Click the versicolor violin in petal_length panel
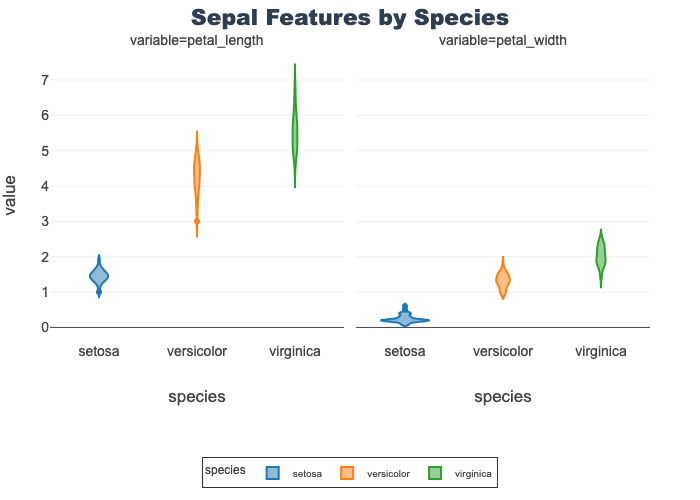The height and width of the screenshot is (500, 700). click(197, 175)
